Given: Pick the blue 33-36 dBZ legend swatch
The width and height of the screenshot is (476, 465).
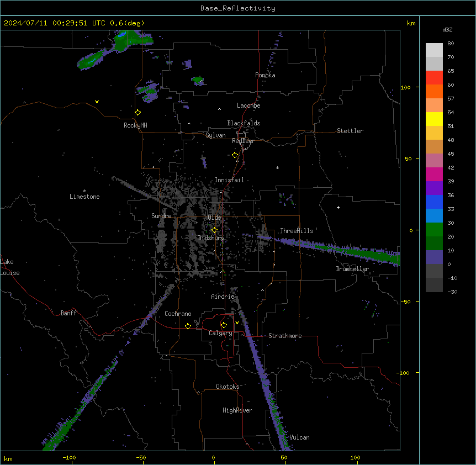Looking at the screenshot, I should click(x=434, y=202).
